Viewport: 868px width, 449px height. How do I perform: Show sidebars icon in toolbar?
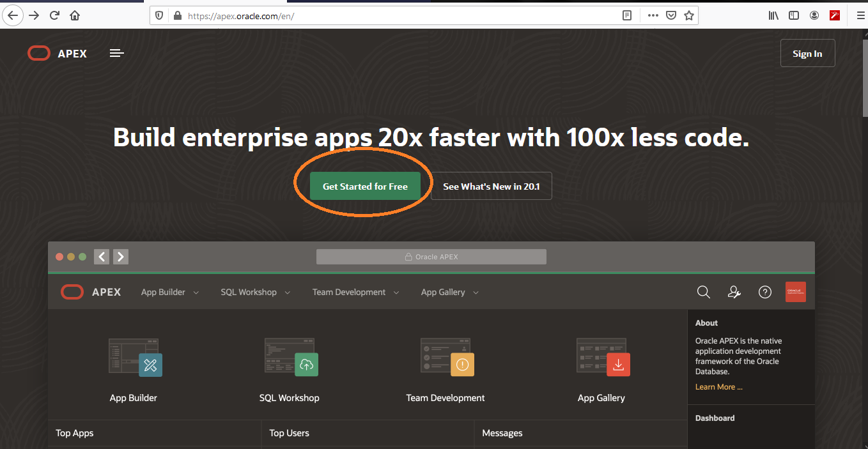(794, 15)
